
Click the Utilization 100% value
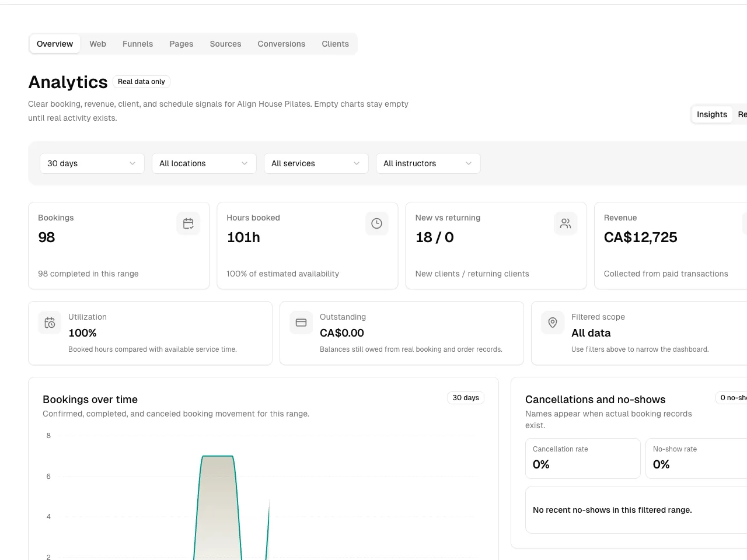point(82,333)
